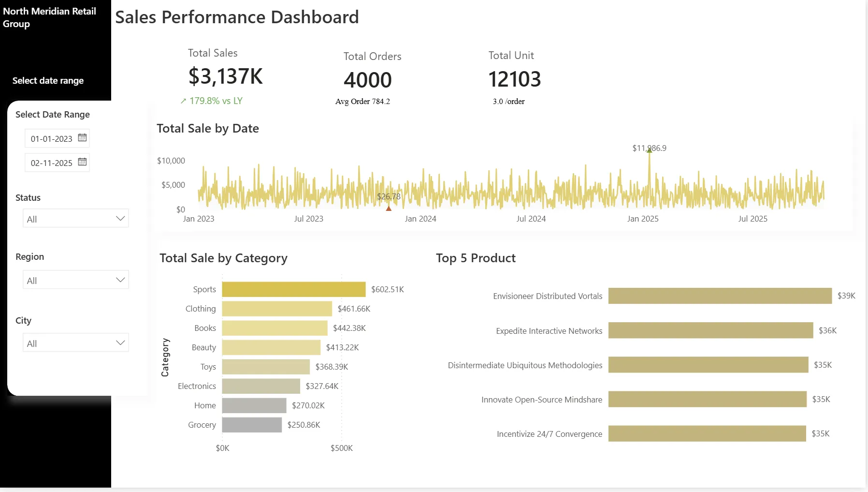Click the Expedite Interactive Networks bar
The height and width of the screenshot is (492, 868).
click(711, 330)
